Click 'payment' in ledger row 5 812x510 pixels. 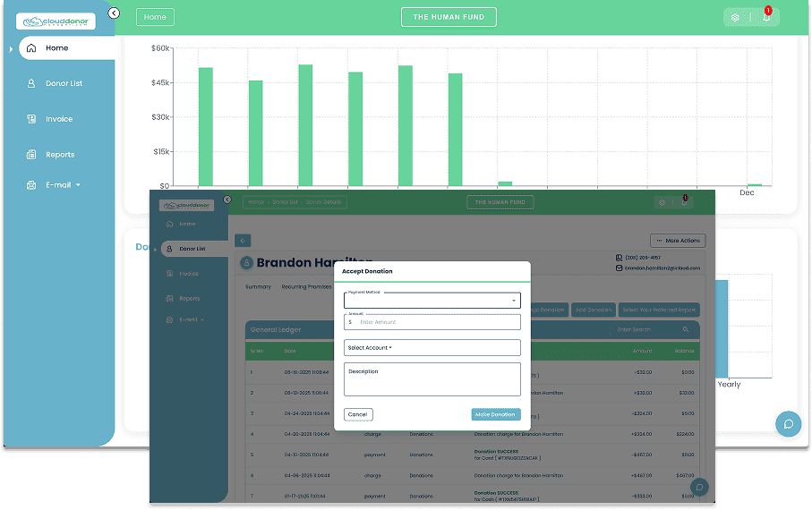click(x=374, y=455)
